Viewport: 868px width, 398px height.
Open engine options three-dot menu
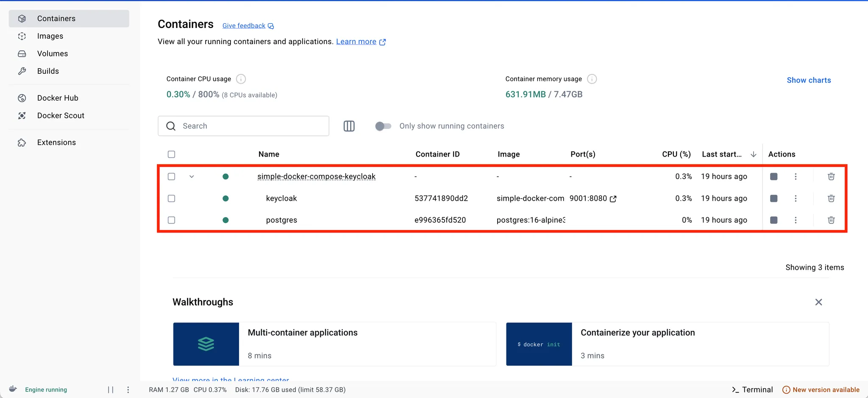(128, 390)
